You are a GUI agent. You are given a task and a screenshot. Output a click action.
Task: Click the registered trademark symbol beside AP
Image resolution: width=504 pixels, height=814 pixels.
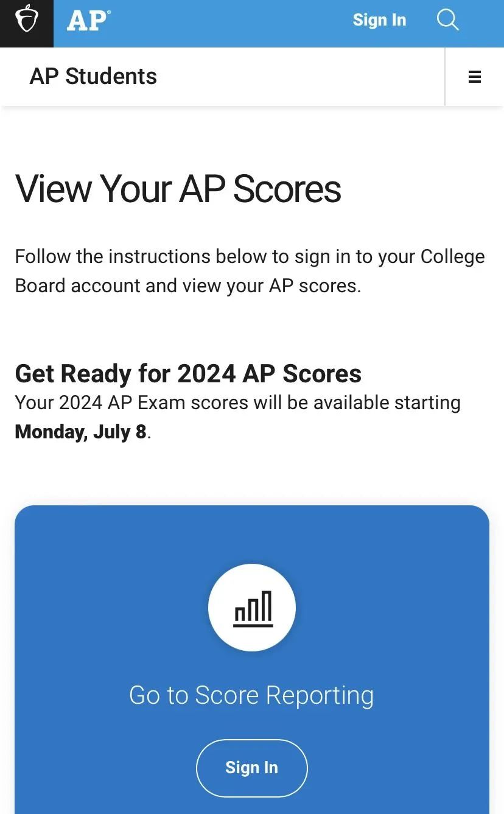109,12
